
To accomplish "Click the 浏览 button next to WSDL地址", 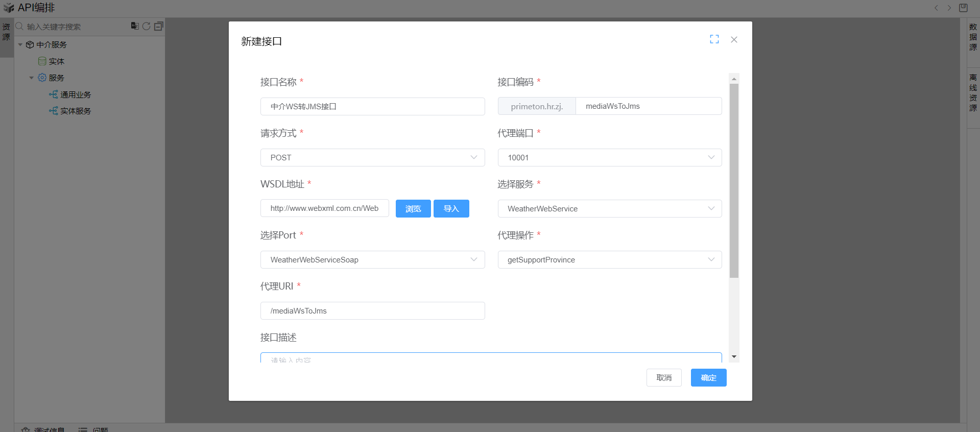I will (x=413, y=209).
